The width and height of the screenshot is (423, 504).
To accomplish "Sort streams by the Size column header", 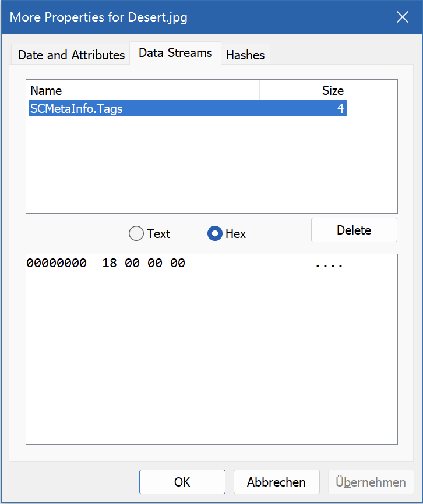I will 304,90.
